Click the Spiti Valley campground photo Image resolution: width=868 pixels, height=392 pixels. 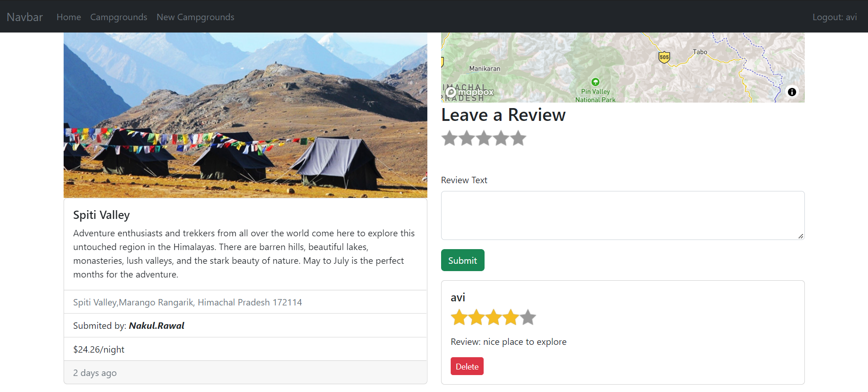coord(245,114)
